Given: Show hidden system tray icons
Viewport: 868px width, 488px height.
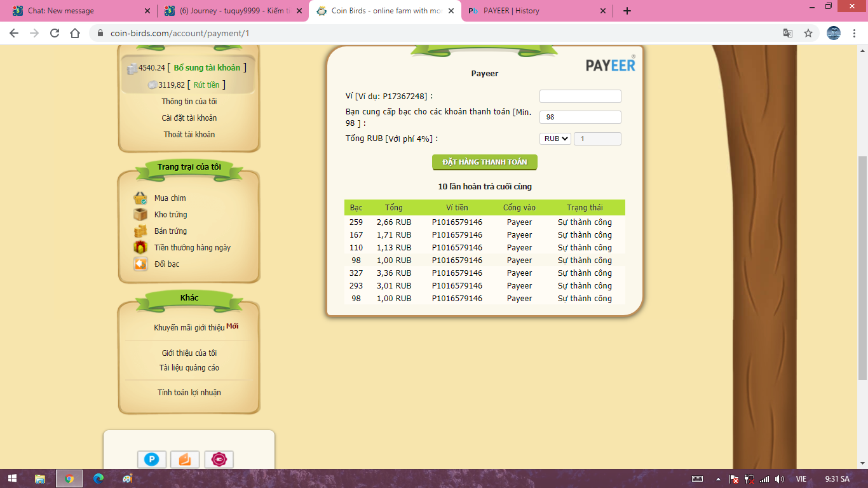Looking at the screenshot, I should [x=718, y=479].
